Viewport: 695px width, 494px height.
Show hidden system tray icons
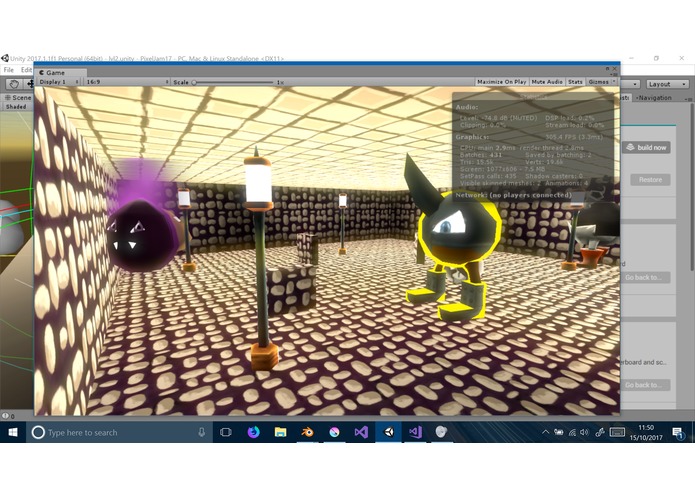(545, 432)
